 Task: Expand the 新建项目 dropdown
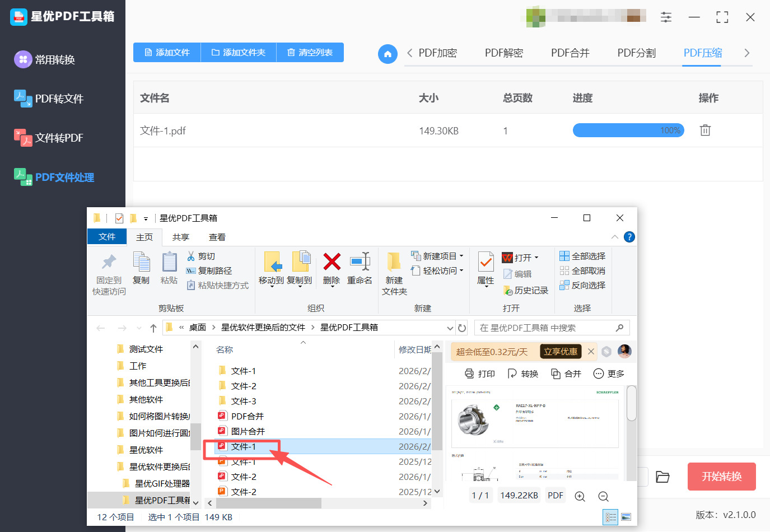(x=461, y=256)
